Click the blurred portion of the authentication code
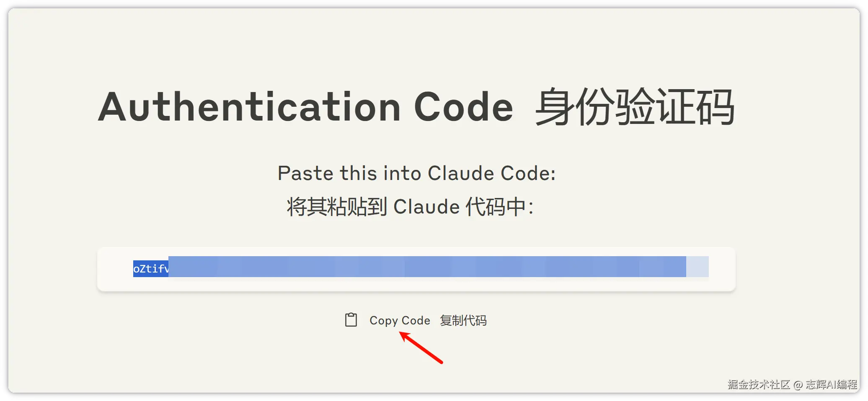 tap(427, 267)
